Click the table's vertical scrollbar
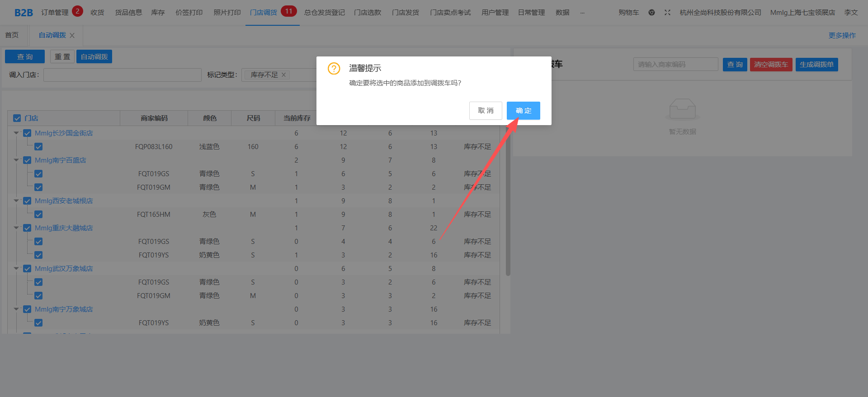868x397 pixels. click(508, 203)
